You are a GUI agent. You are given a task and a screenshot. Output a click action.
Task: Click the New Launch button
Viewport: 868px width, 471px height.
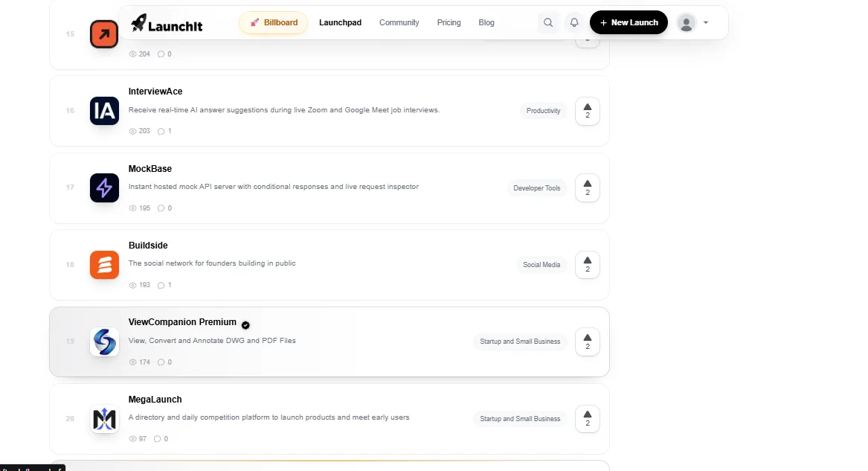coord(629,22)
